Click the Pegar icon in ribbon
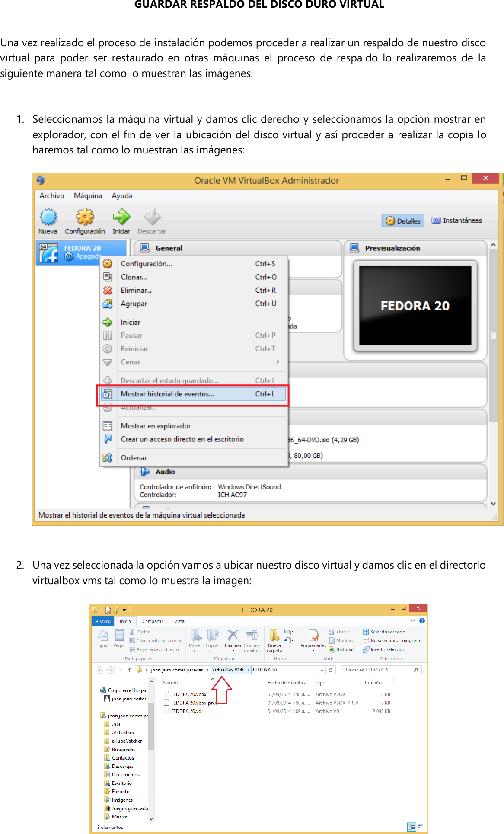The height and width of the screenshot is (834, 504). pyautogui.click(x=119, y=638)
